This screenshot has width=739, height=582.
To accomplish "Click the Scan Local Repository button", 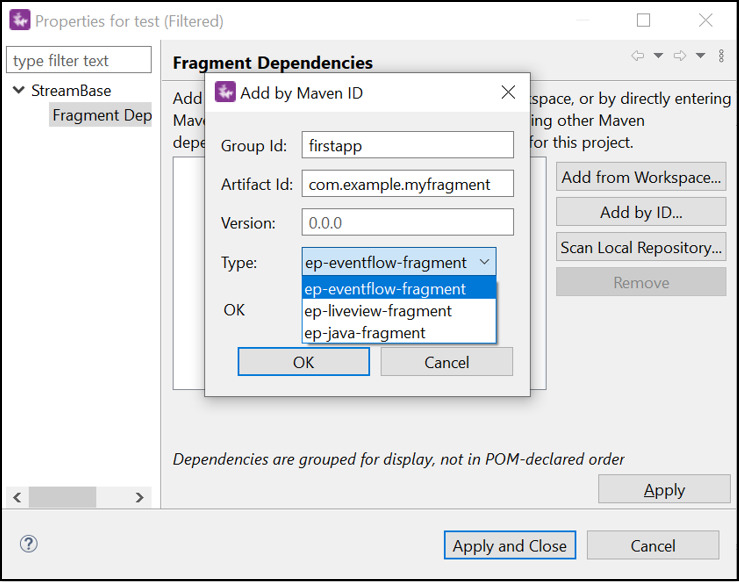I will click(x=641, y=247).
